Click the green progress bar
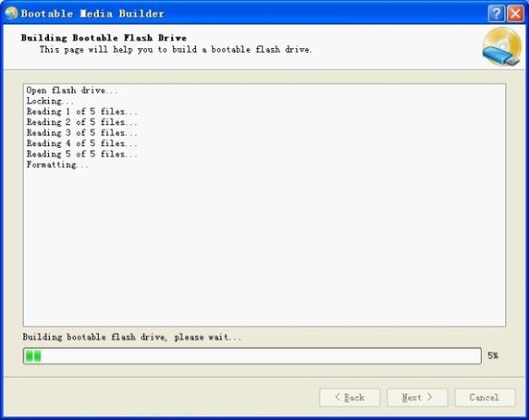Image resolution: width=529 pixels, height=420 pixels. [x=252, y=356]
